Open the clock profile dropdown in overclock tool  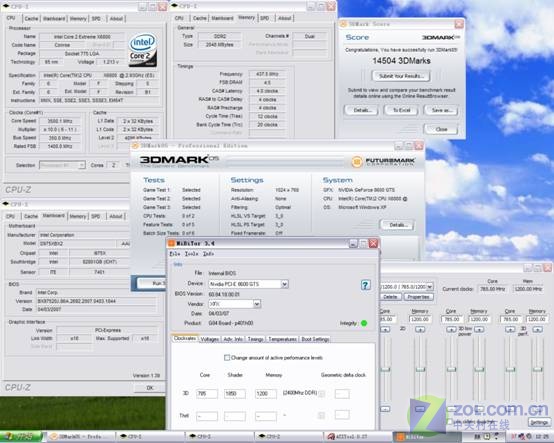430,287
